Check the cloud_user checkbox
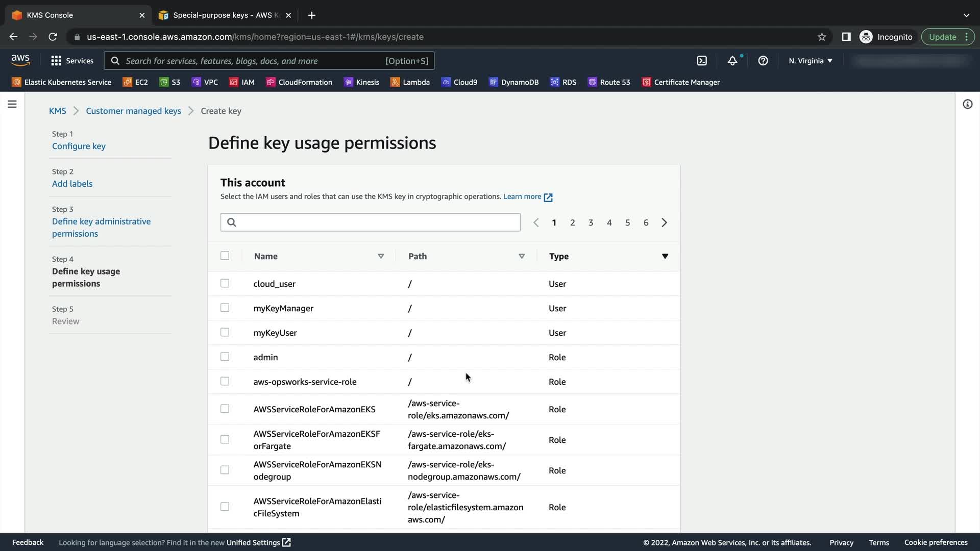 (x=225, y=283)
